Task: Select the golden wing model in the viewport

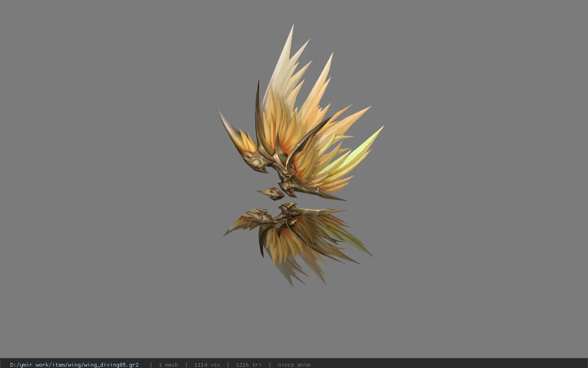Action: pos(300,156)
